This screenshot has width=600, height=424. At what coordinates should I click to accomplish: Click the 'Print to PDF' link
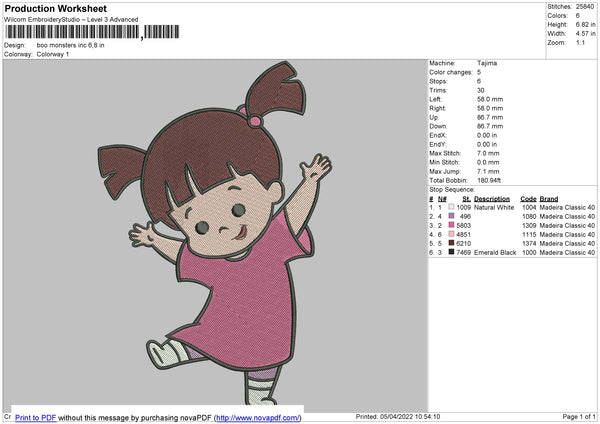pyautogui.click(x=36, y=417)
